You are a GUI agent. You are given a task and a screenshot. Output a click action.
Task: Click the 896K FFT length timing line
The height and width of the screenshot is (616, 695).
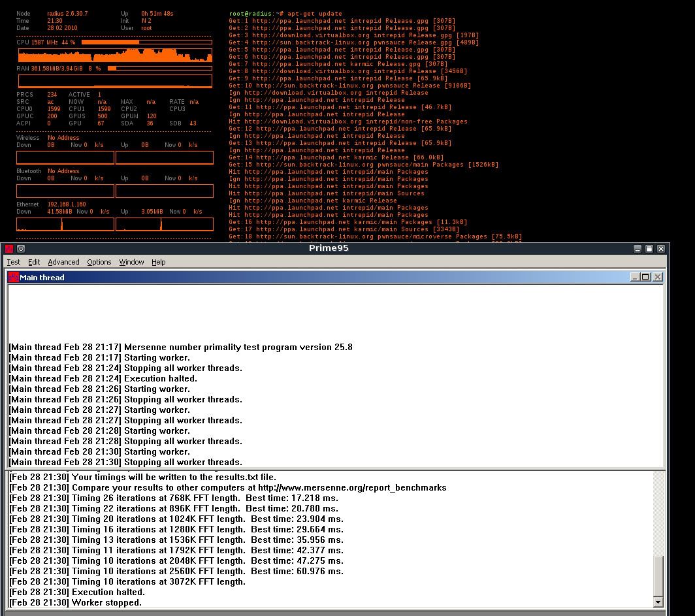[174, 508]
